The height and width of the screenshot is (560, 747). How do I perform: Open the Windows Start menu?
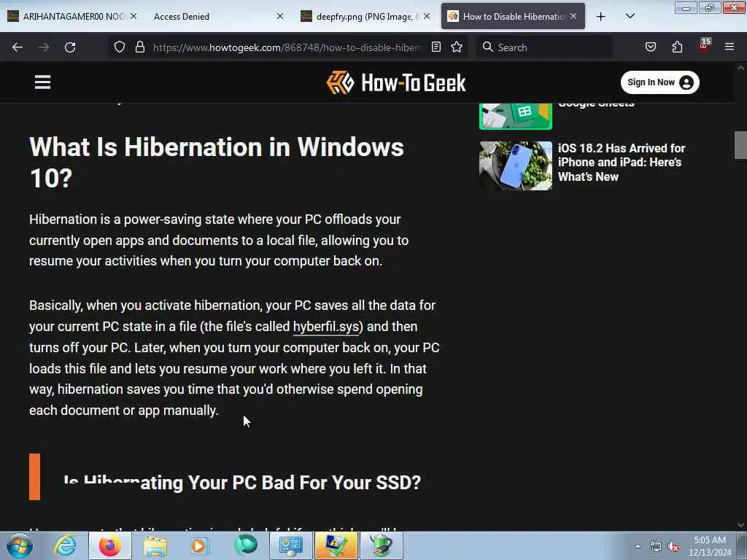pyautogui.click(x=20, y=545)
